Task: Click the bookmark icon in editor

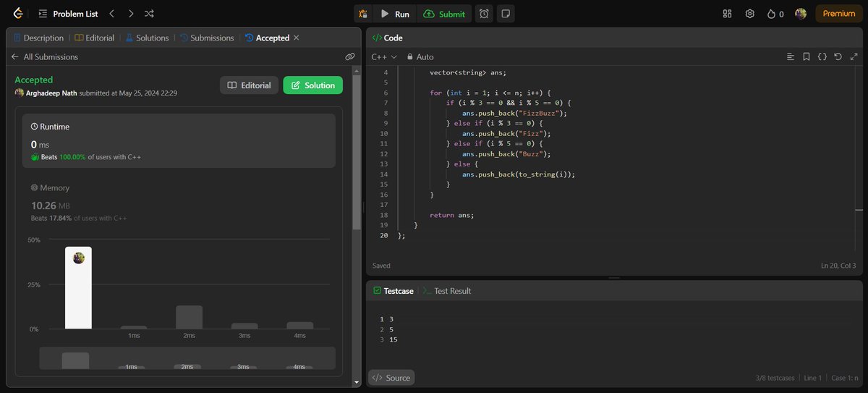Action: tap(806, 56)
